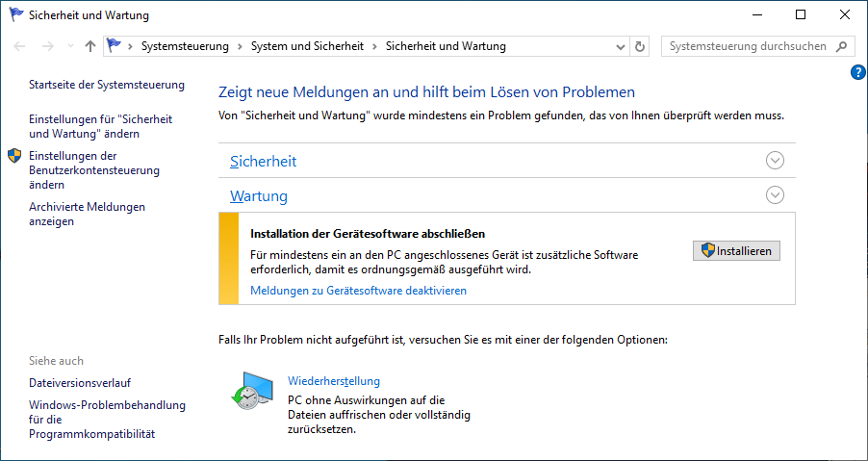Refresh the view with the refresh icon
Image resolution: width=868 pixels, height=461 pixels.
[639, 46]
